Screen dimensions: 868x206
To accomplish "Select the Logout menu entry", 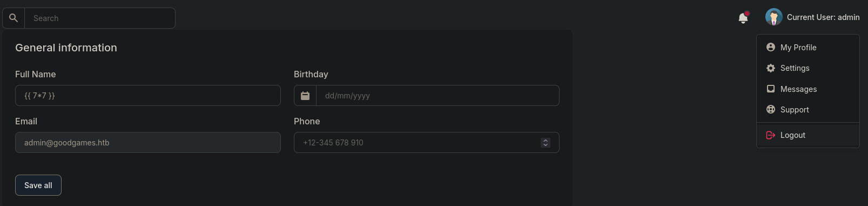I will (x=808, y=135).
